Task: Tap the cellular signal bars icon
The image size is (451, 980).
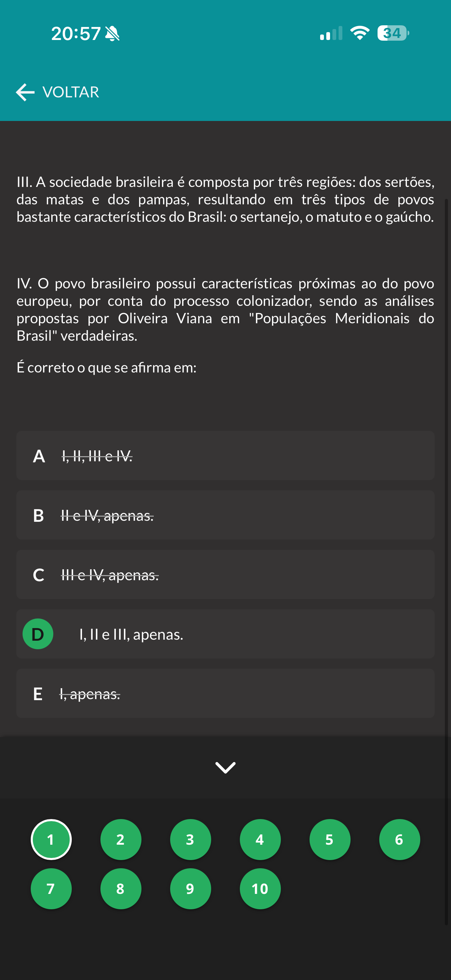Action: click(331, 33)
